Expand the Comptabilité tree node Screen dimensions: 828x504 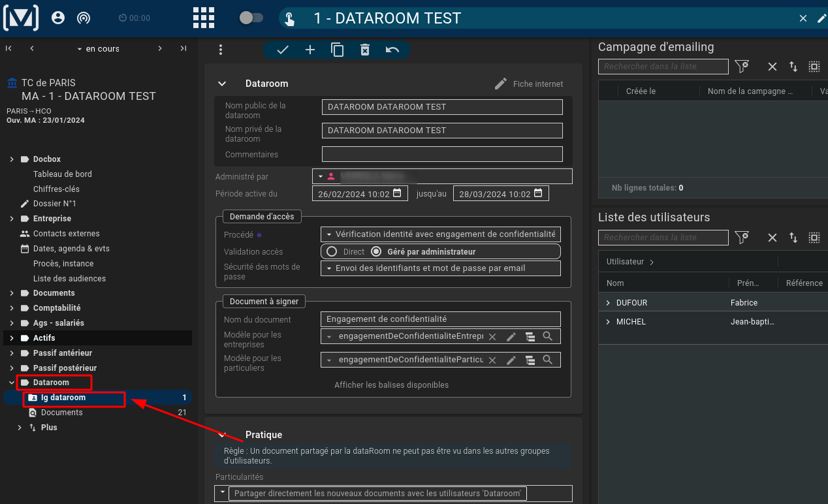(x=12, y=308)
